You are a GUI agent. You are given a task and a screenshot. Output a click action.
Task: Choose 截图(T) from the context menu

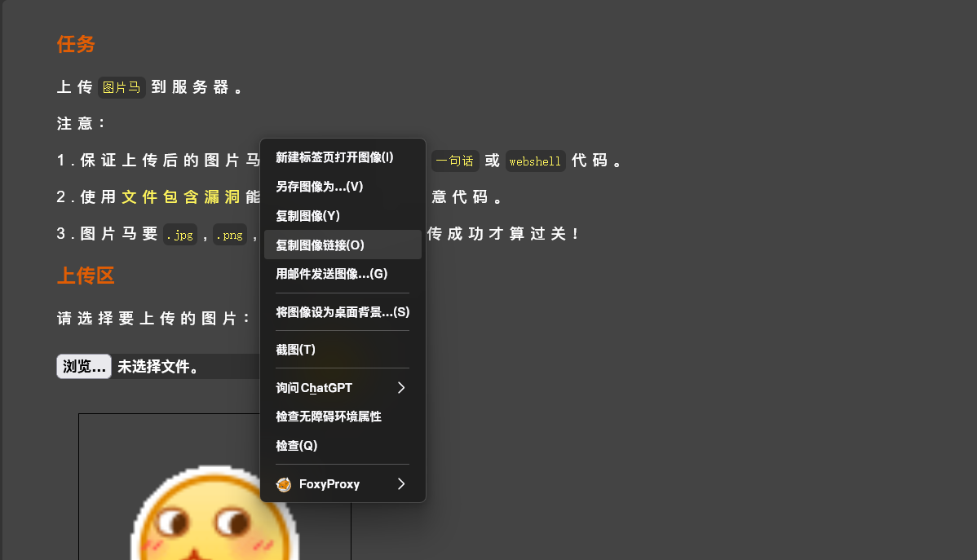(343, 350)
